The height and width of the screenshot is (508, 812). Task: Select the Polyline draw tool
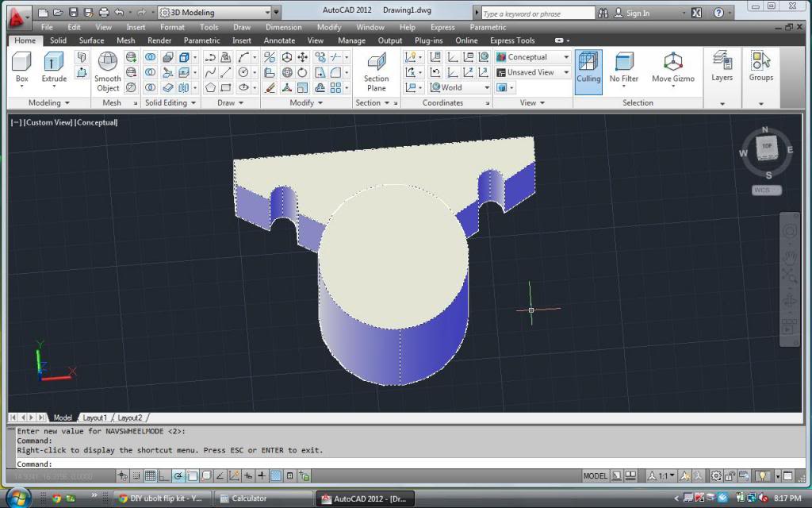click(209, 57)
